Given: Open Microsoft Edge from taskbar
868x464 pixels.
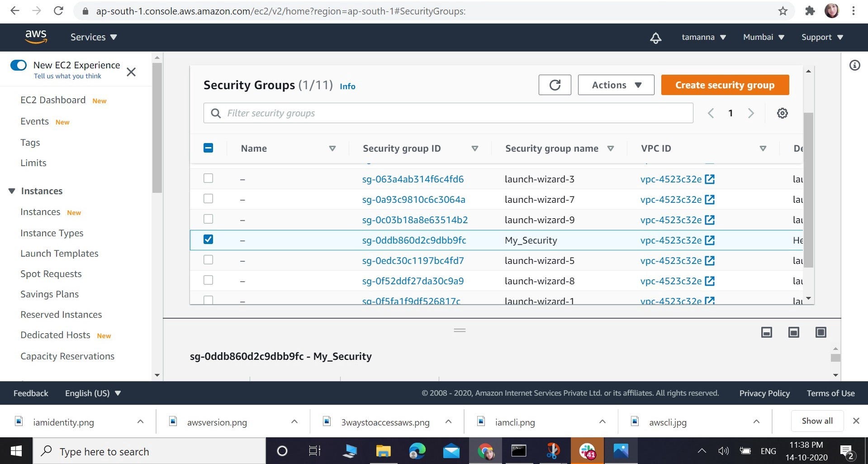Looking at the screenshot, I should [417, 451].
